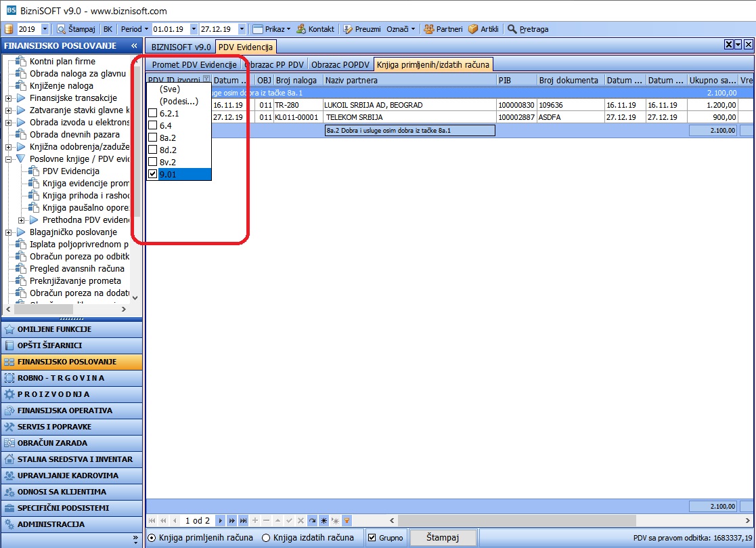Open the Kontakt toolbar item

point(315,29)
